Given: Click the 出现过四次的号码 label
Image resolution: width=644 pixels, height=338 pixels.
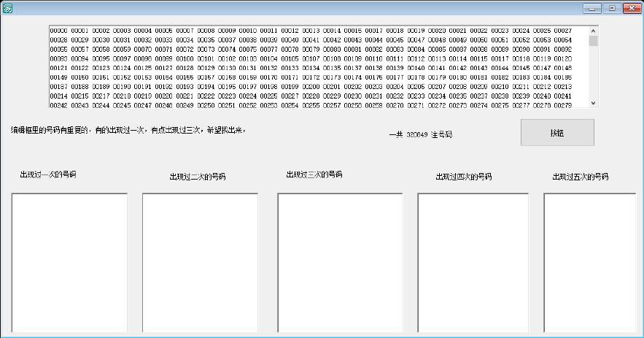Looking at the screenshot, I should [463, 177].
